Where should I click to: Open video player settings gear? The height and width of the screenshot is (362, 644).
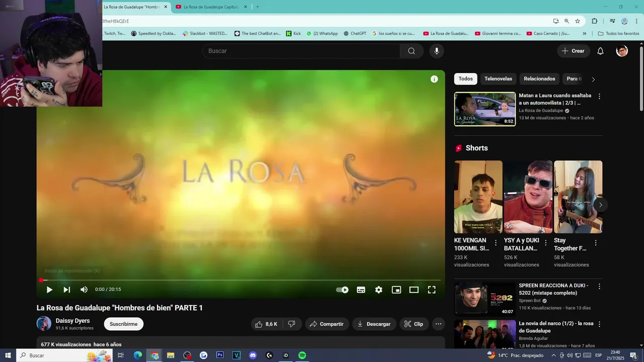(379, 290)
